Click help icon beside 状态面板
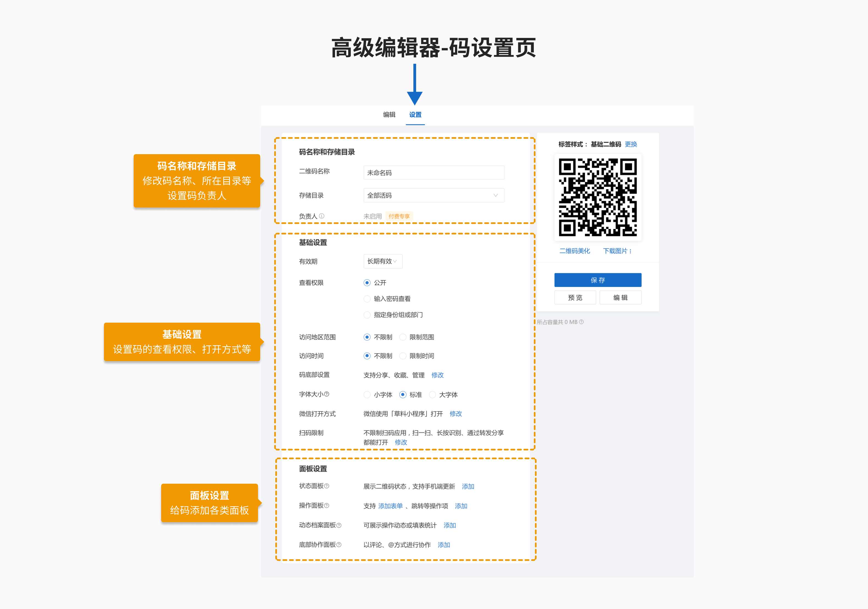 click(327, 486)
